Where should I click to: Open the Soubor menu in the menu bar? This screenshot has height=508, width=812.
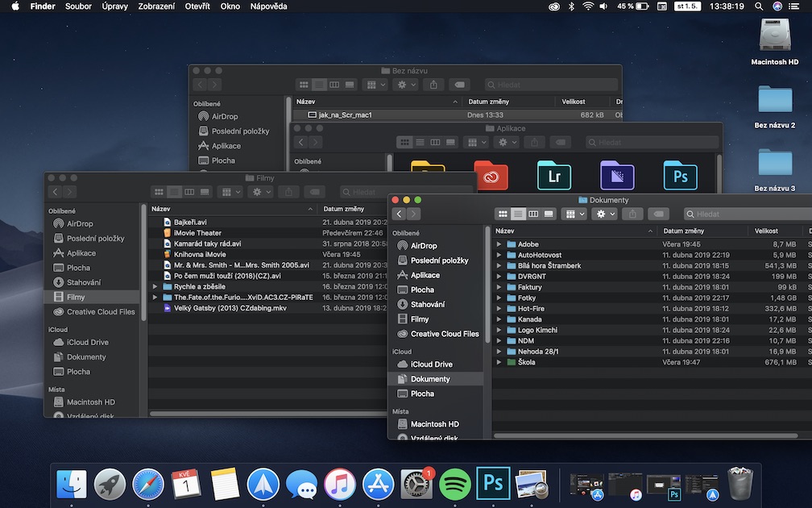[x=78, y=6]
